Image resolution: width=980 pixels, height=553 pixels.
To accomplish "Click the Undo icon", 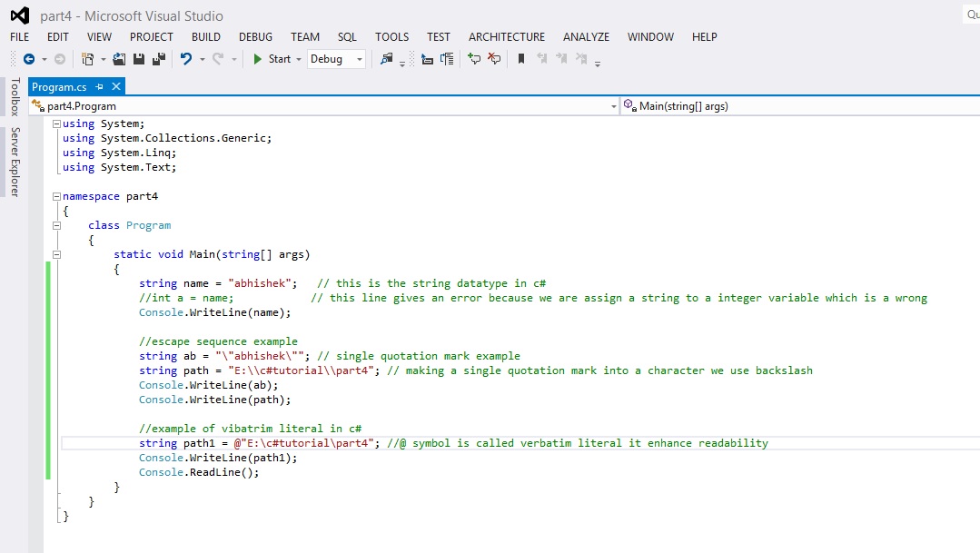I will 185,59.
